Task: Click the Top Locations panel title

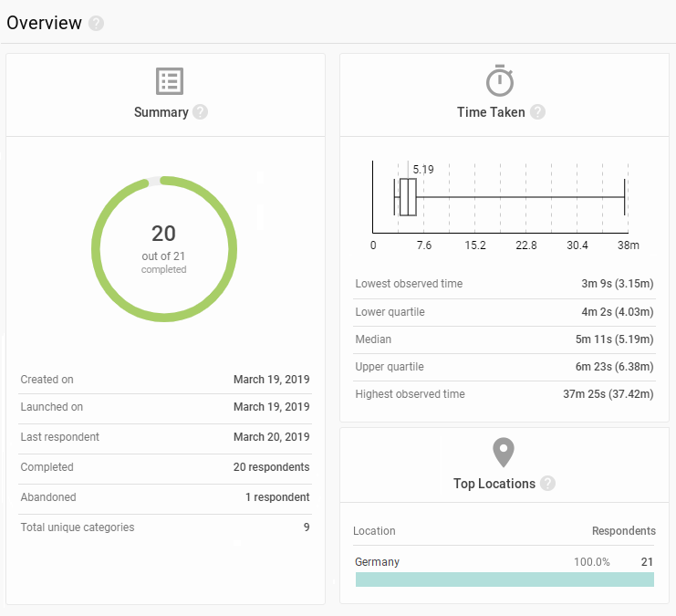Action: click(x=494, y=484)
